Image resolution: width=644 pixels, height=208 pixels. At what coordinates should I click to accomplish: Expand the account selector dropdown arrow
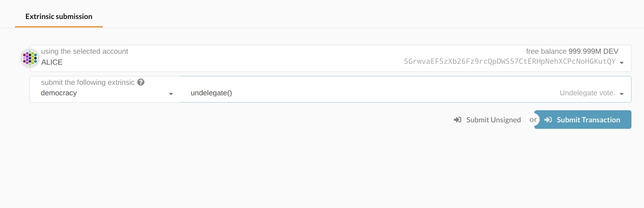pos(622,63)
